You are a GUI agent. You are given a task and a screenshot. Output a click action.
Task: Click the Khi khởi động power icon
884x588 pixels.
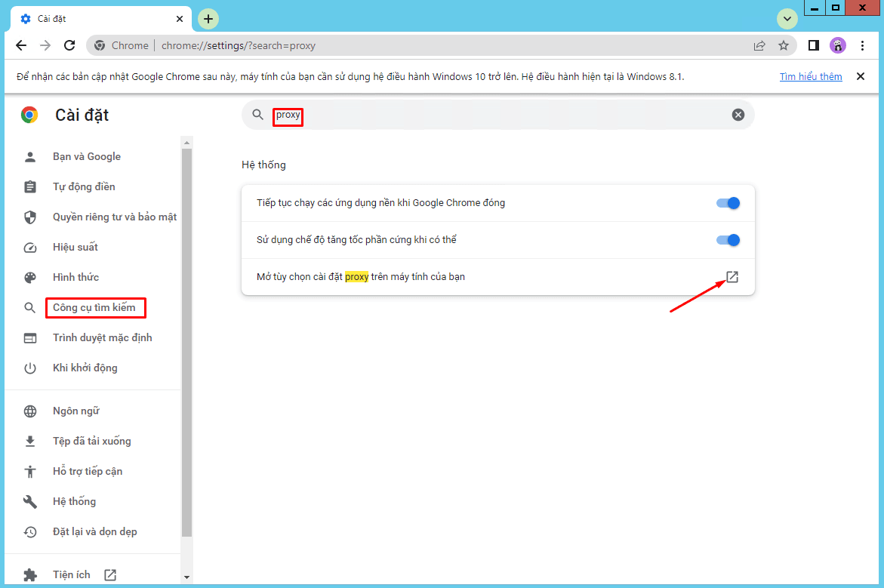(30, 368)
